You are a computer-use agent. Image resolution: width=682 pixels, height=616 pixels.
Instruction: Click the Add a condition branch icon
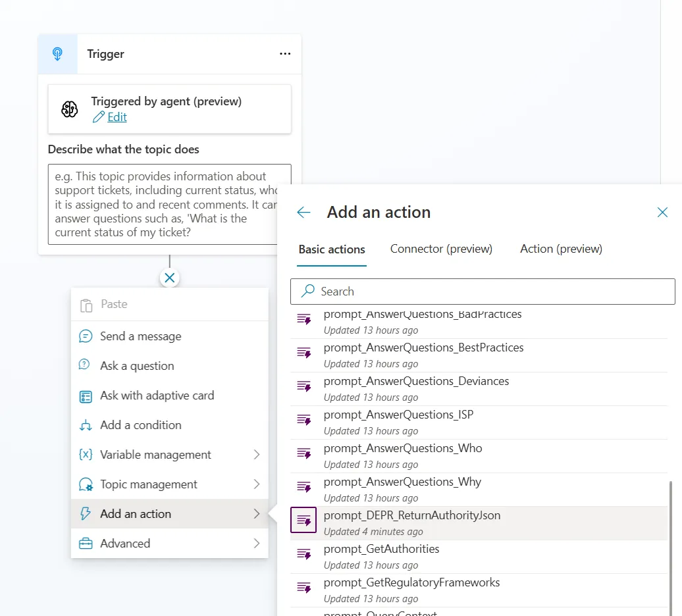(x=86, y=425)
